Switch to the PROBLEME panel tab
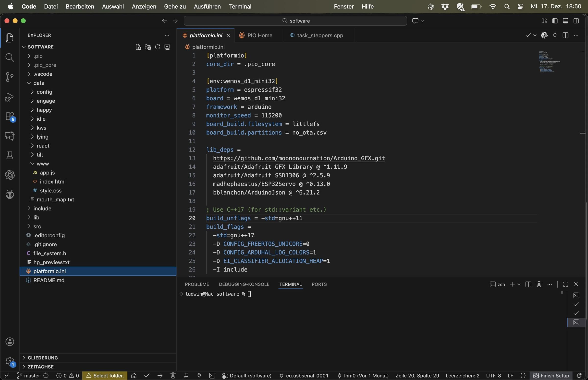The height and width of the screenshot is (380, 588). pos(197,284)
